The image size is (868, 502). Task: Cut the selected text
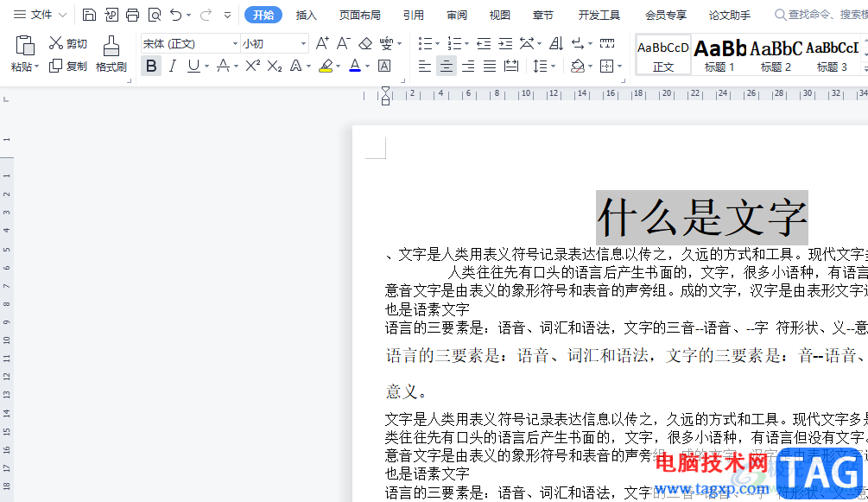[67, 43]
